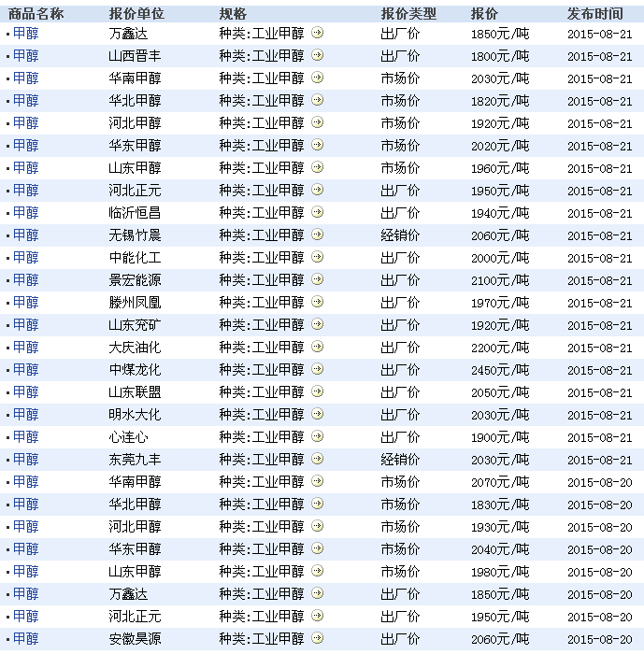
Task: Click the arrow icon in the 河北甲醇 1920元/吨 row
Action: point(317,122)
